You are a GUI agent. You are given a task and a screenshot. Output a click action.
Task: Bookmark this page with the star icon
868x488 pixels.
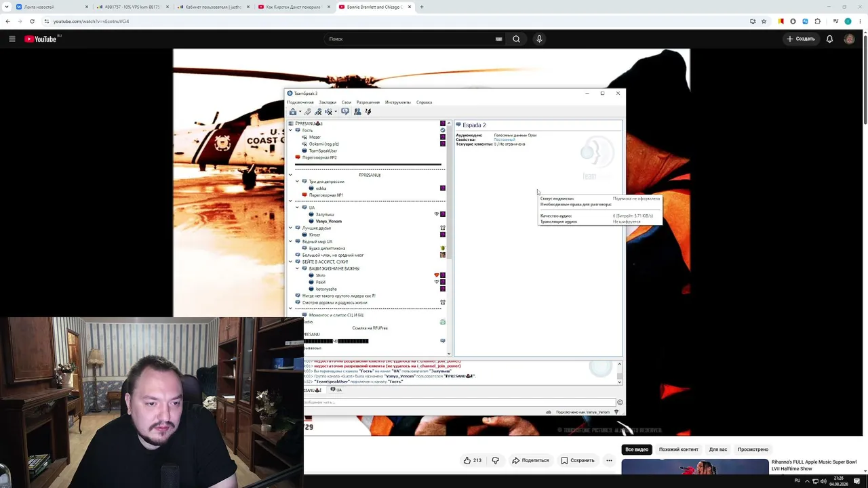click(x=764, y=21)
